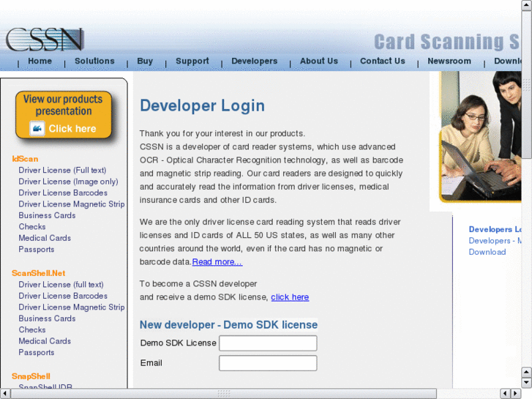Screen dimensions: 532x399
Task: Click the SnapShell section heading
Action: tap(31, 376)
